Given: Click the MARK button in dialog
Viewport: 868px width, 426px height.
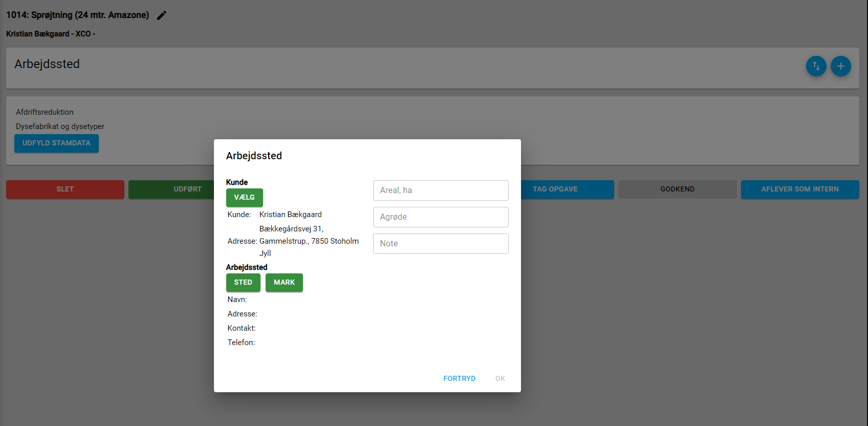Looking at the screenshot, I should coord(284,283).
